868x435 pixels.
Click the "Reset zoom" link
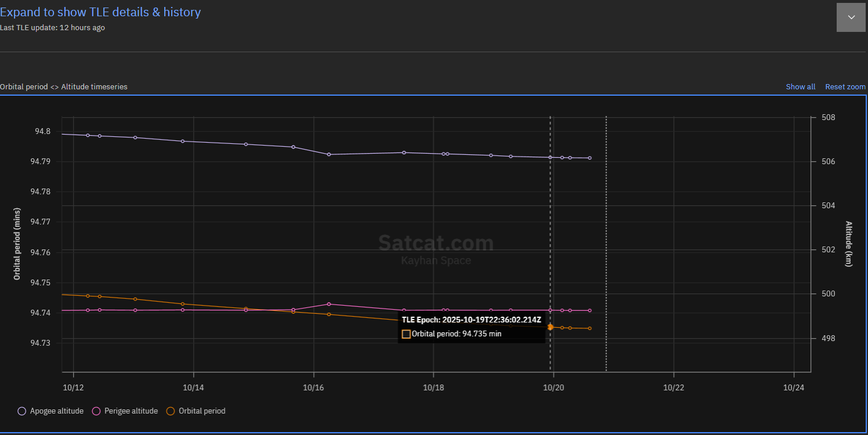click(x=845, y=87)
